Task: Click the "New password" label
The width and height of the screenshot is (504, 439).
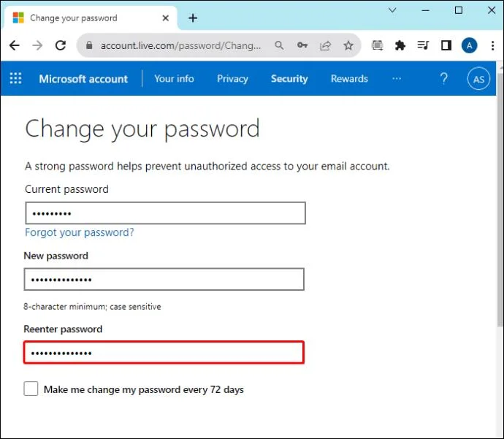Action: point(56,256)
